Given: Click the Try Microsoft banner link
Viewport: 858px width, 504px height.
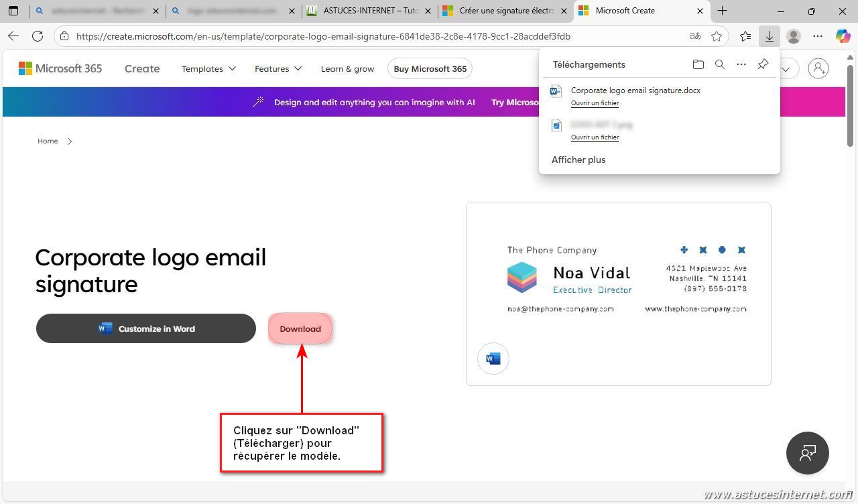Looking at the screenshot, I should coord(515,102).
